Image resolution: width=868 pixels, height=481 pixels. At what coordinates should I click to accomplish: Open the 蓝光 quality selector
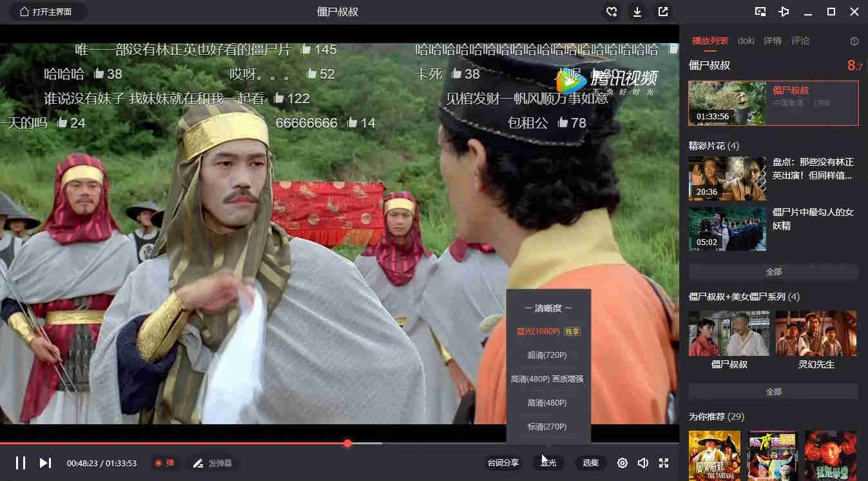click(548, 463)
